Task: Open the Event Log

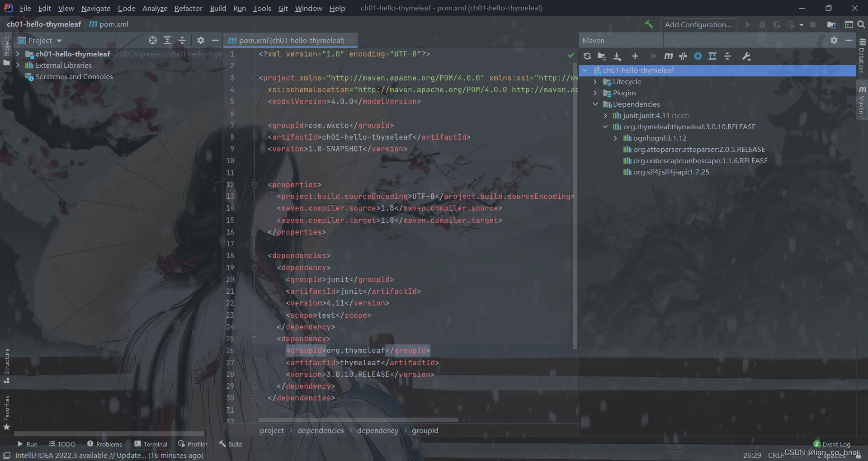Action: (x=832, y=444)
